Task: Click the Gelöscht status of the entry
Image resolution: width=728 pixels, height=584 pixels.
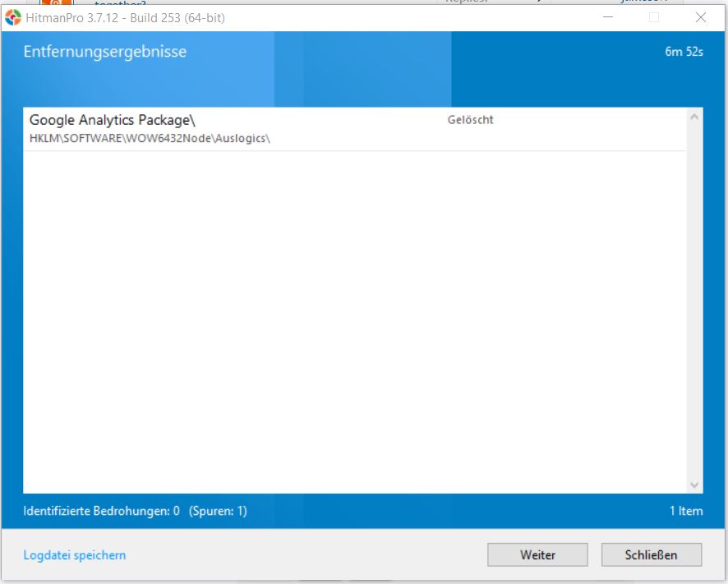Action: click(x=470, y=120)
